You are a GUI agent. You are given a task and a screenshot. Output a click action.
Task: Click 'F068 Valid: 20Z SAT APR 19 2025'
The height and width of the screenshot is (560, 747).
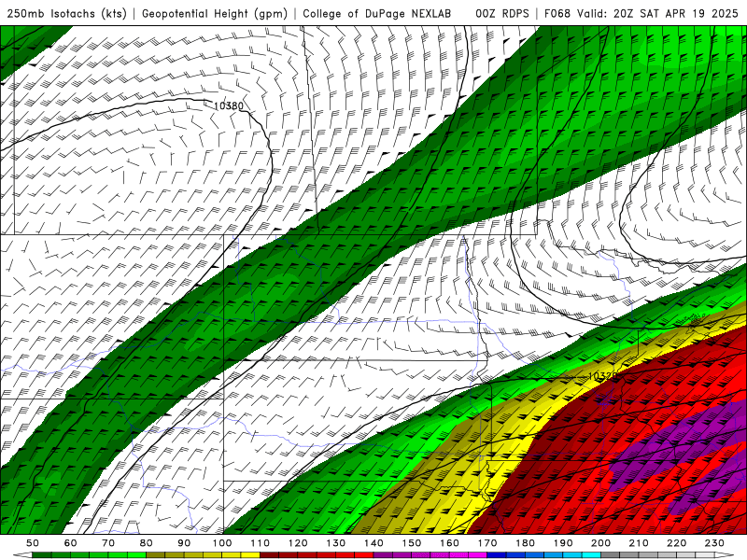pyautogui.click(x=641, y=13)
